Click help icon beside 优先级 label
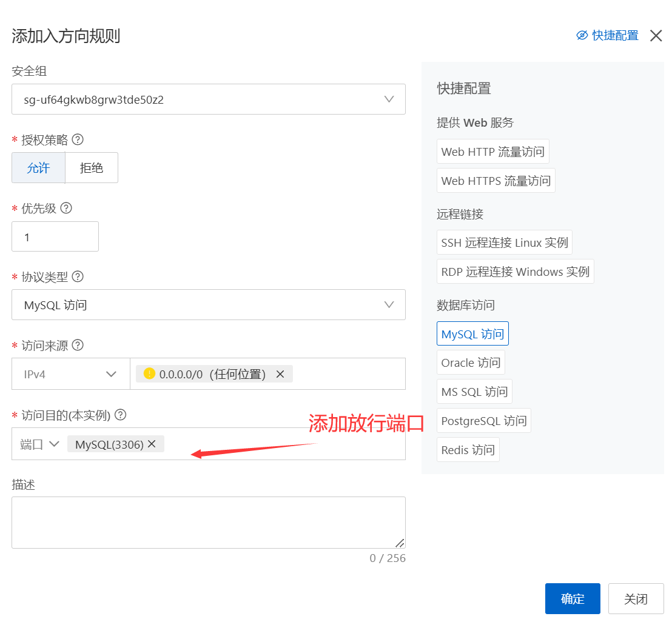Viewport: 672px width, 622px height. pyautogui.click(x=66, y=208)
